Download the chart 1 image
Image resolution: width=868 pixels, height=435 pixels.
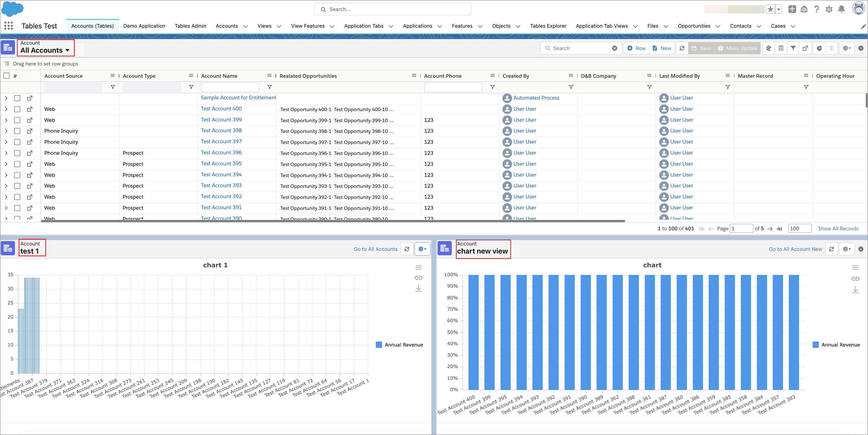(x=418, y=288)
